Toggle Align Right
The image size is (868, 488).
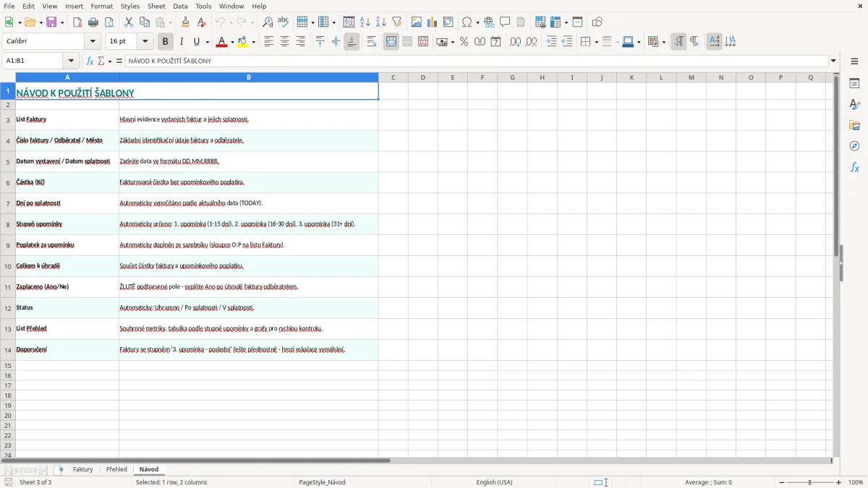coord(300,42)
